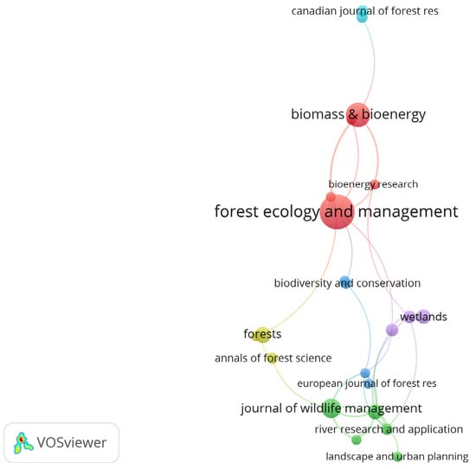
Task: Click the yellow forests node
Action: [x=262, y=335]
